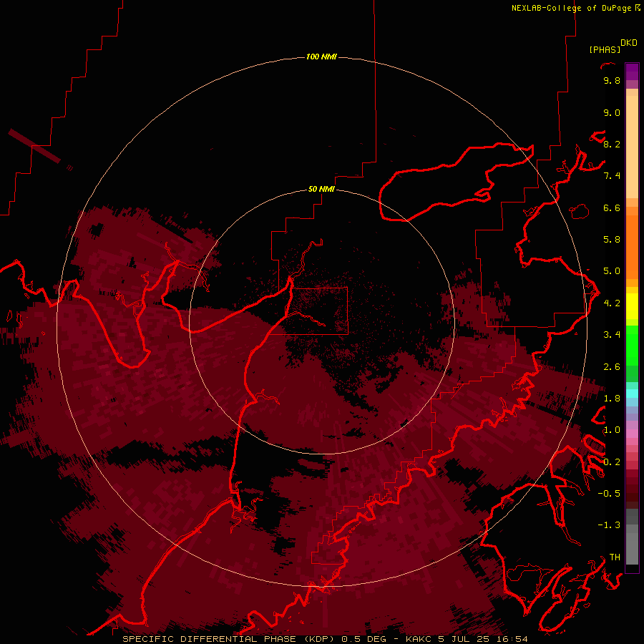Click the 9.0 scale value
644x644 pixels.
(612, 112)
